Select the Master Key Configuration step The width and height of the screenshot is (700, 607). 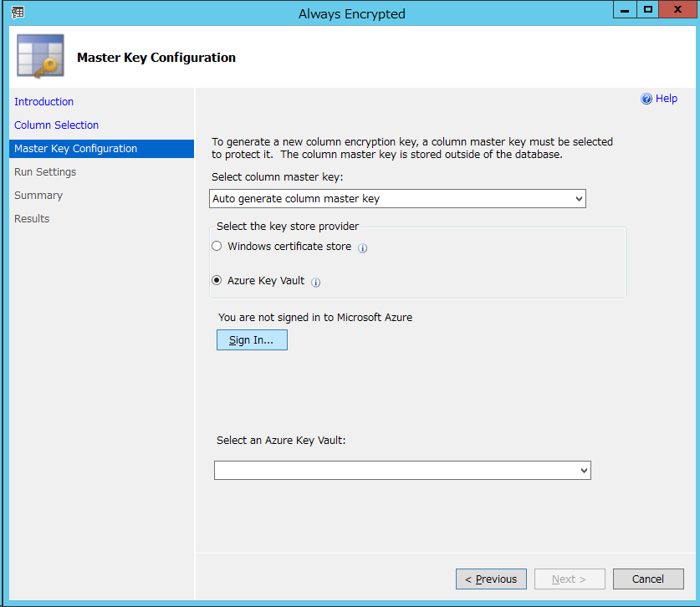point(75,148)
